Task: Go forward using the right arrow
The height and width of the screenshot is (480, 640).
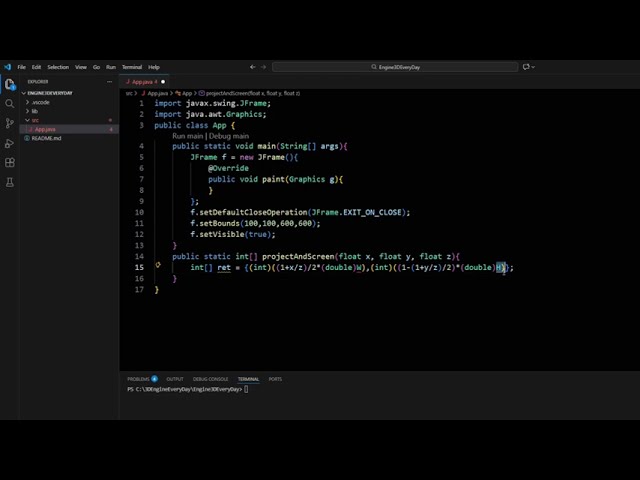Action: 263,67
